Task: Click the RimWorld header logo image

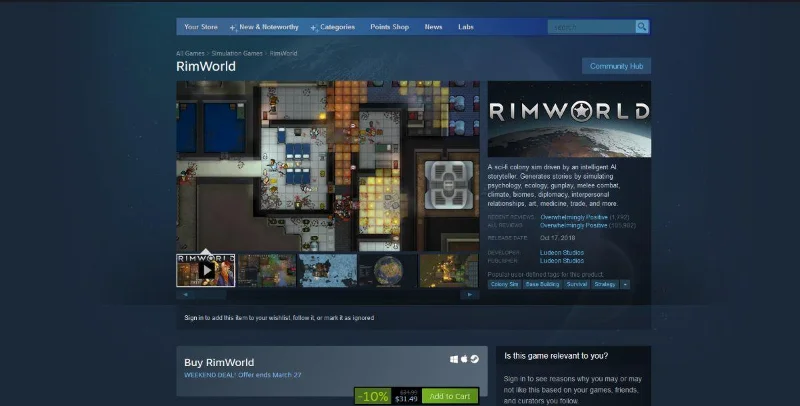Action: point(569,119)
